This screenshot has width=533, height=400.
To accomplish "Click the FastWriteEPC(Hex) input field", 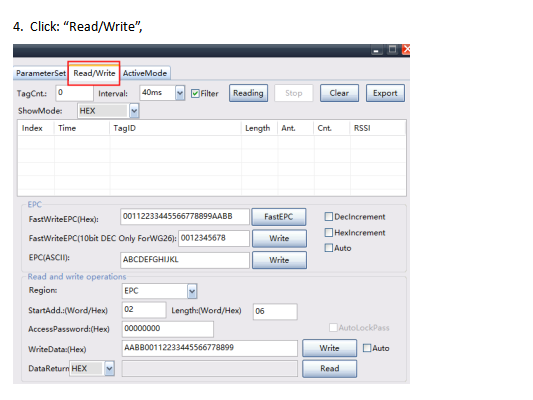I will point(185,216).
